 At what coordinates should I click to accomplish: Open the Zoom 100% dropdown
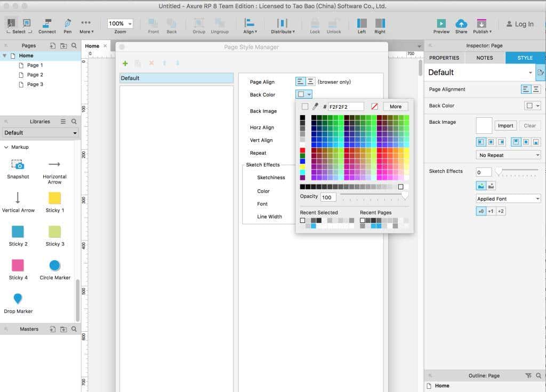point(120,23)
